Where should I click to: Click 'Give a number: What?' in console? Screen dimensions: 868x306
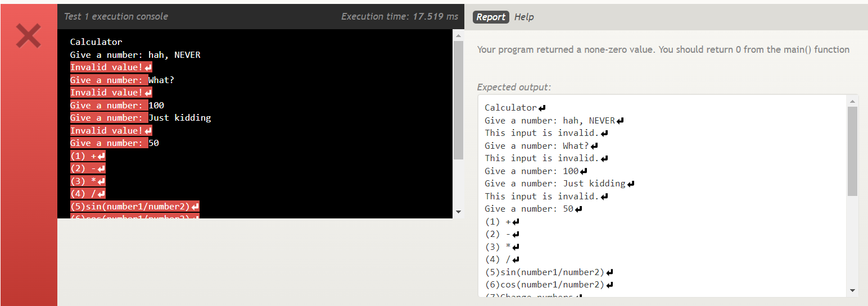click(x=122, y=80)
